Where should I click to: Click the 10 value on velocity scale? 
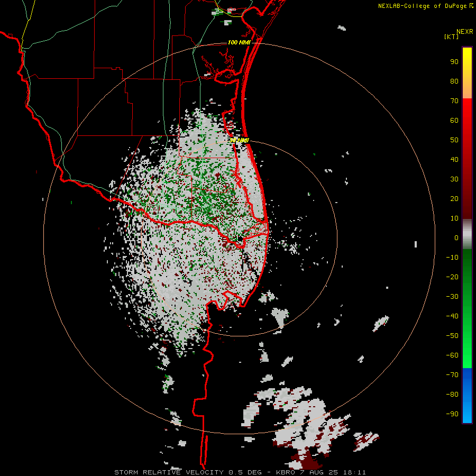tap(454, 218)
